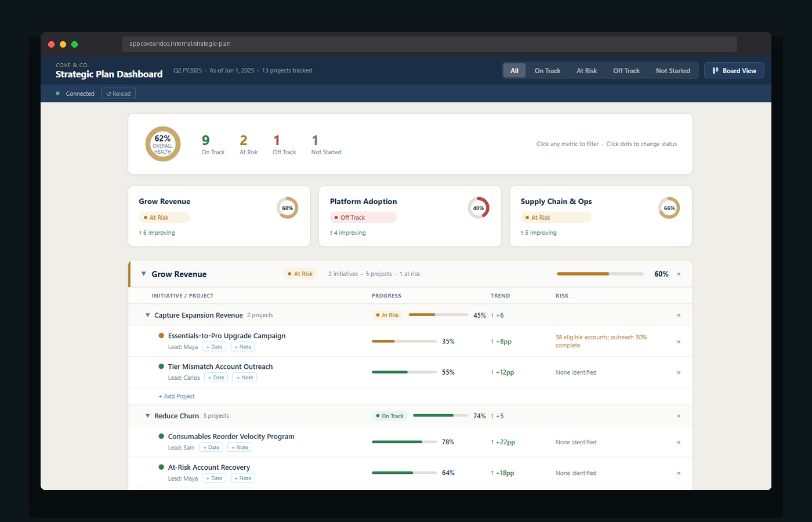The height and width of the screenshot is (522, 812).
Task: Switch to Not Started filter tab
Action: 673,71
